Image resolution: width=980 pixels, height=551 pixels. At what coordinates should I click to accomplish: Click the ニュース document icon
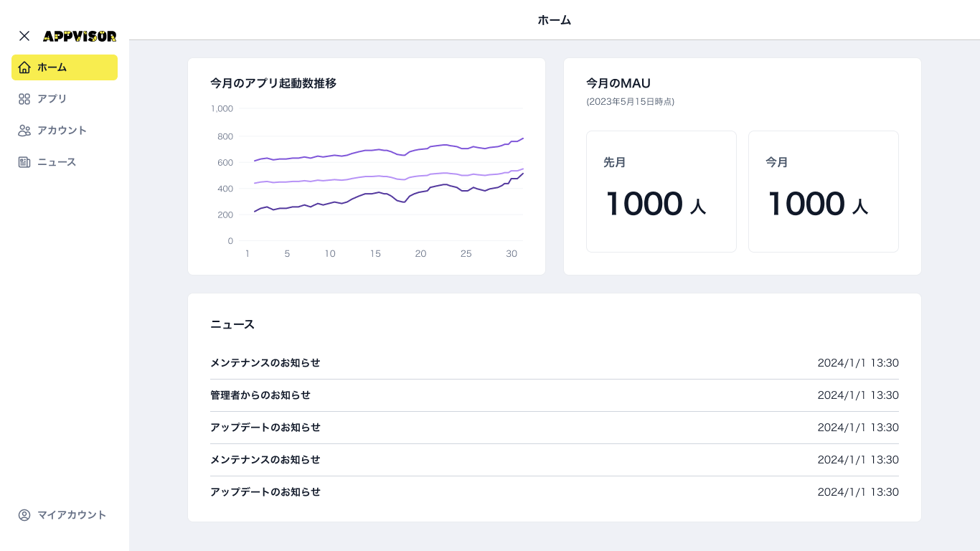tap(24, 162)
